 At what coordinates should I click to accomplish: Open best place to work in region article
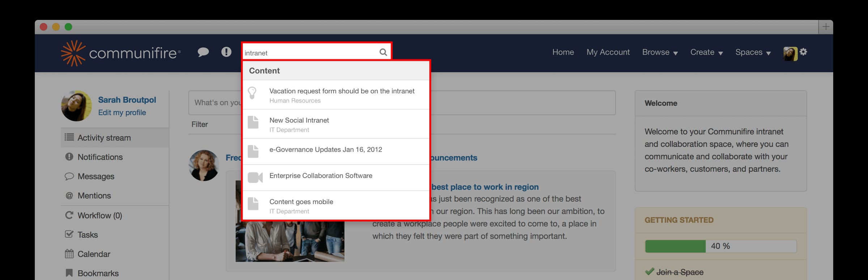(x=485, y=187)
